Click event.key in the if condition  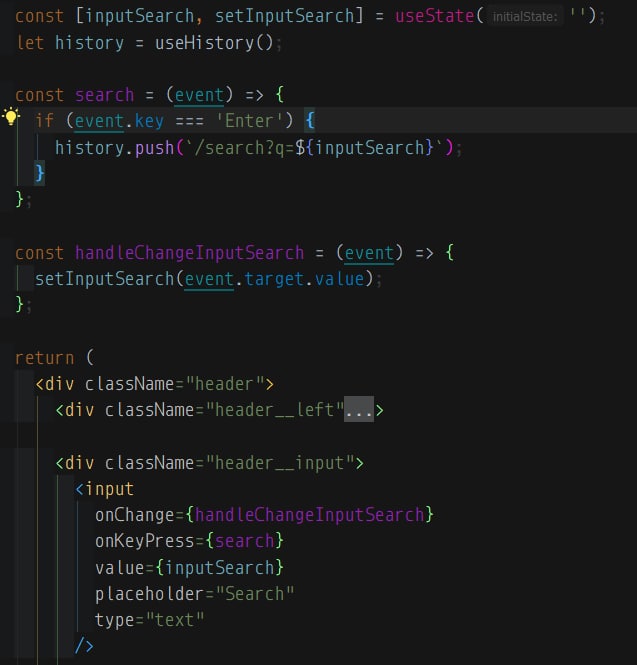(119, 121)
